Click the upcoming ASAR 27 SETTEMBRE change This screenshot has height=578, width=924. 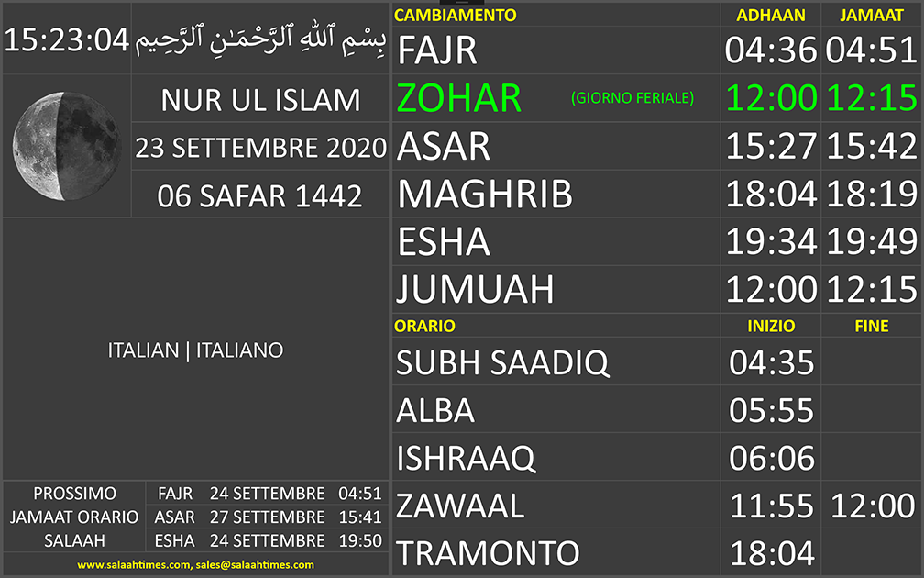click(267, 517)
